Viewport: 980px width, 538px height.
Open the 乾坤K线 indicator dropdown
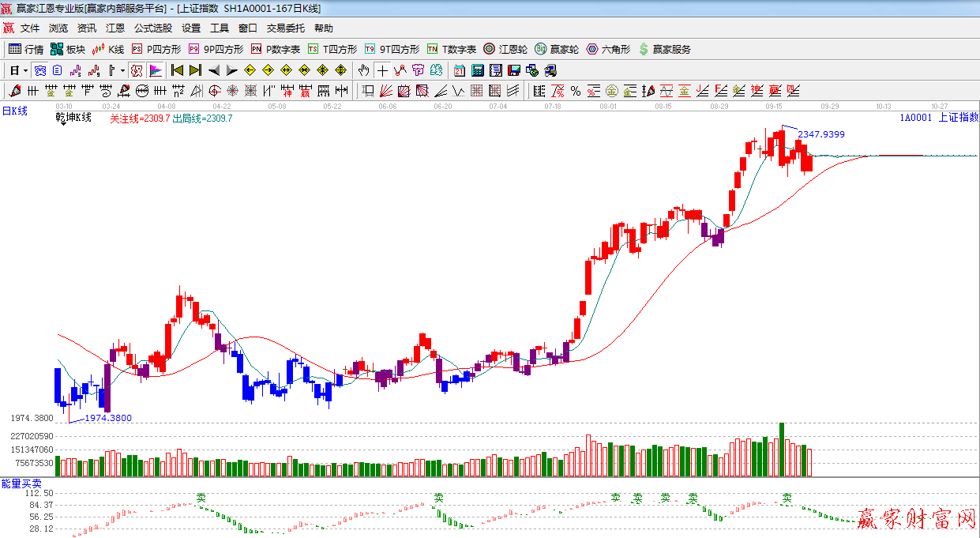point(73,119)
